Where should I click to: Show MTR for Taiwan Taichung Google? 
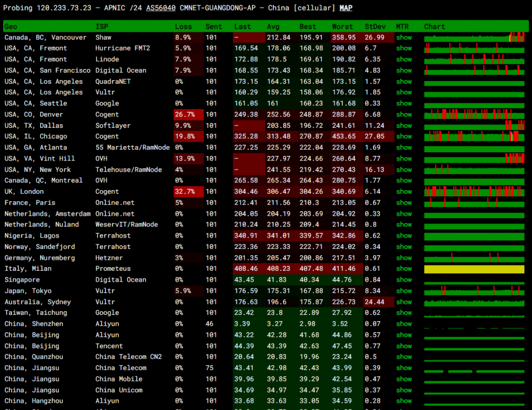(x=404, y=313)
